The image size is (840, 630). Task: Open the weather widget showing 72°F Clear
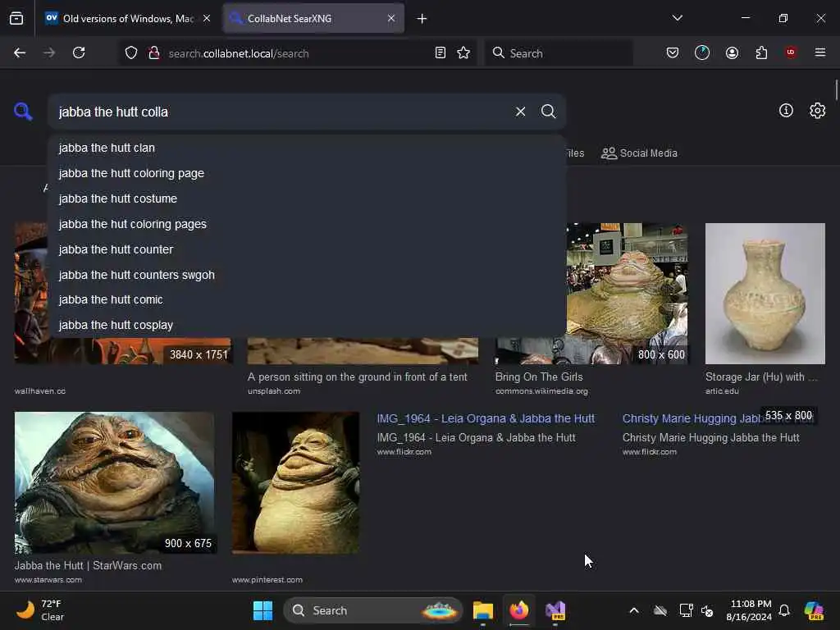[x=40, y=610]
